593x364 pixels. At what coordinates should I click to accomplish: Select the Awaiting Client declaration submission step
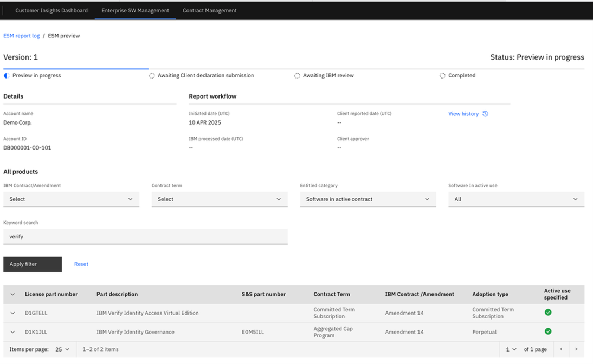(x=206, y=76)
